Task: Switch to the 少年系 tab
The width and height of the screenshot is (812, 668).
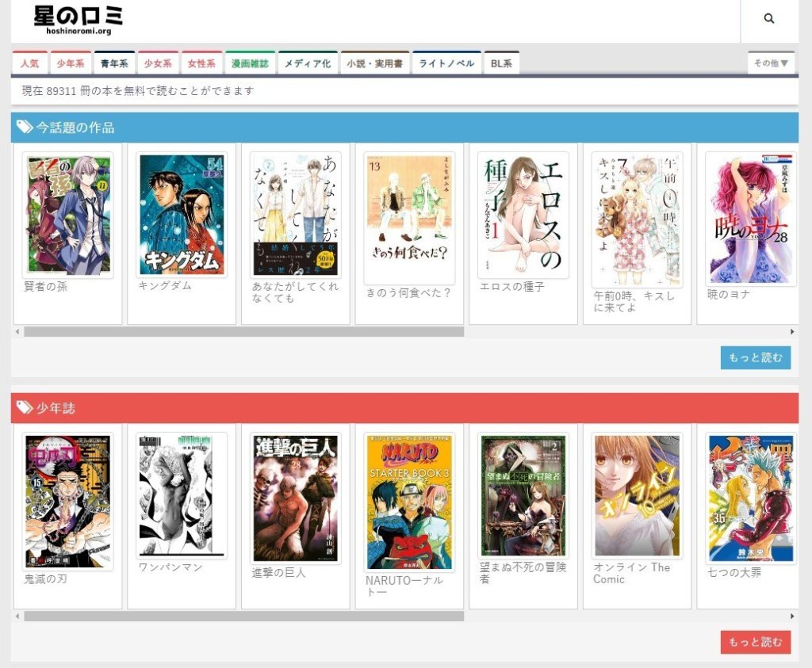Action: [71, 63]
